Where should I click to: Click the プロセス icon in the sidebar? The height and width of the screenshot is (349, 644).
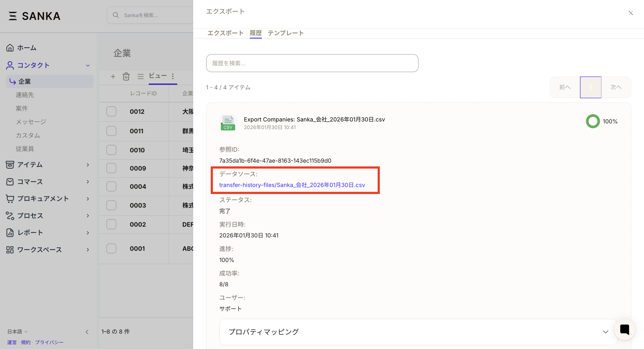(10, 216)
